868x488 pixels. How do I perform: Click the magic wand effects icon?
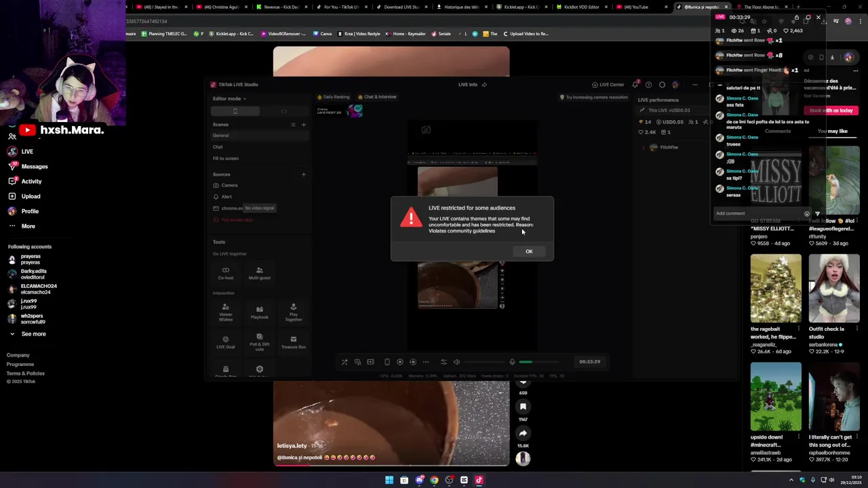(344, 362)
